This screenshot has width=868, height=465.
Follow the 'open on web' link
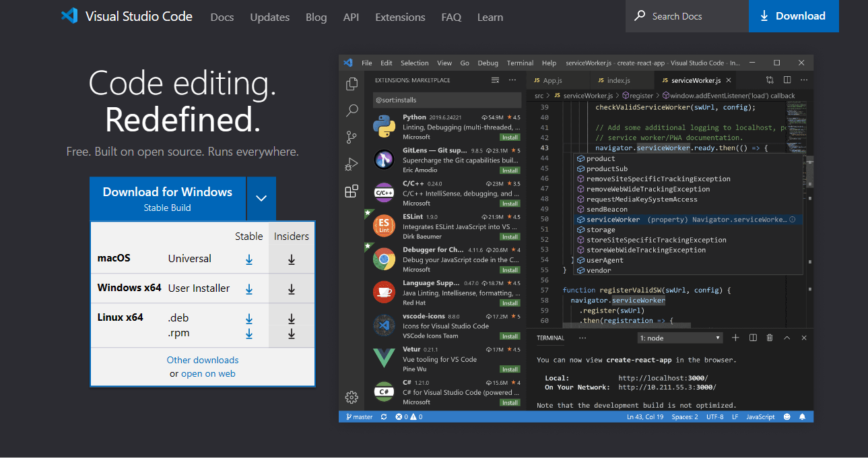pos(208,373)
